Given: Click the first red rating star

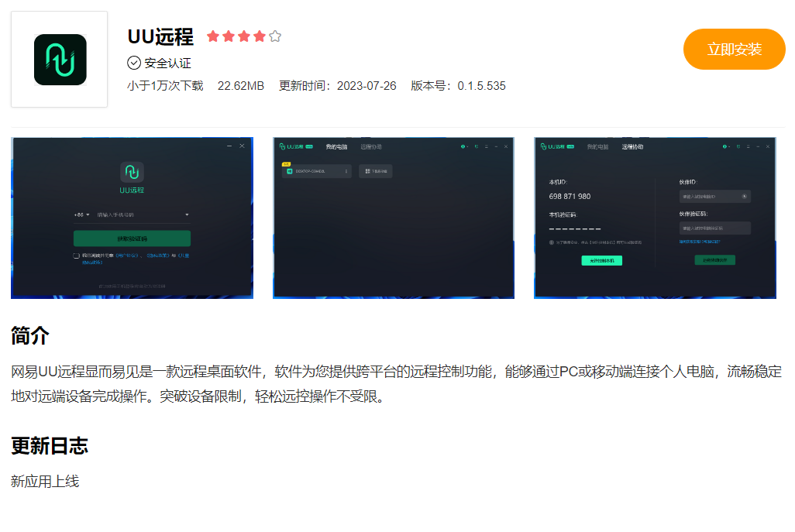Looking at the screenshot, I should [213, 36].
